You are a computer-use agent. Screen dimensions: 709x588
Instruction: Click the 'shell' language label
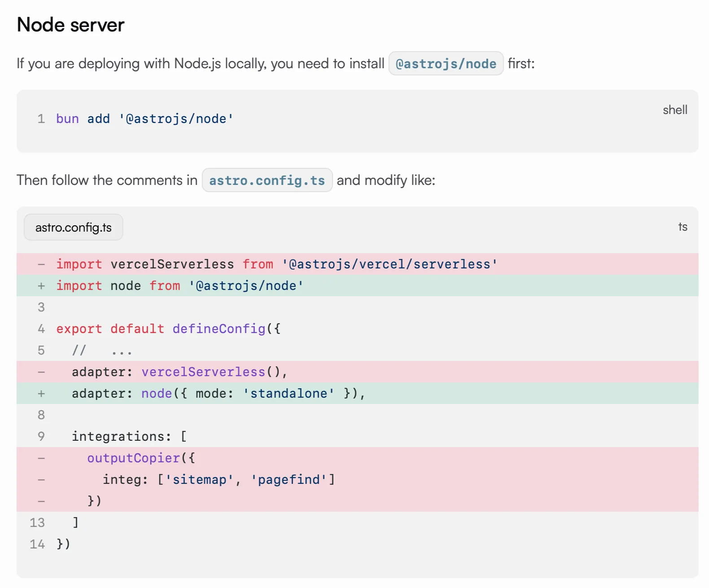[675, 110]
